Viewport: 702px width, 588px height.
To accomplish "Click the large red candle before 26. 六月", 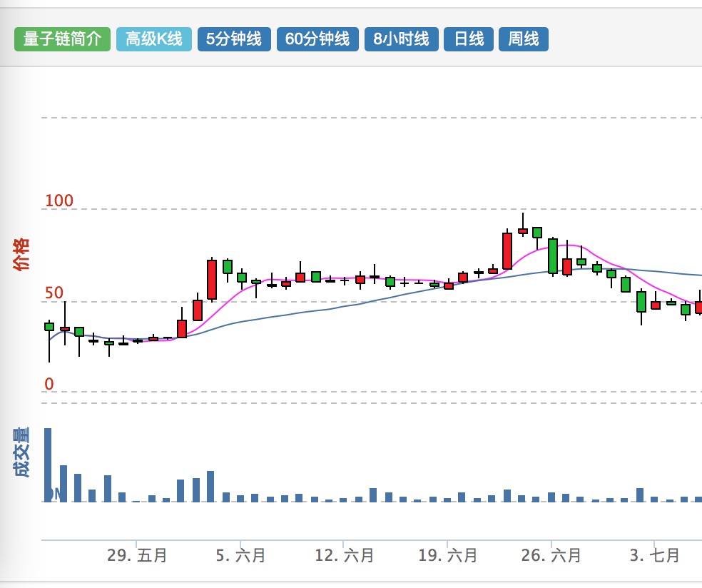I will pos(507,250).
